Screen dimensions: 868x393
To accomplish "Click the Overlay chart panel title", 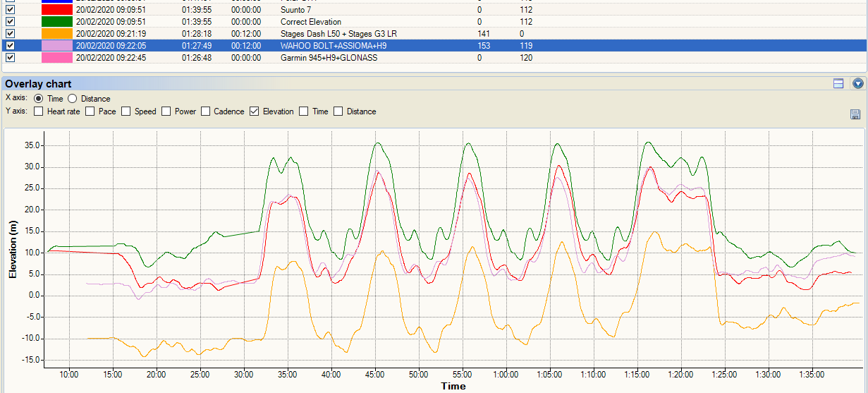I will tap(38, 83).
